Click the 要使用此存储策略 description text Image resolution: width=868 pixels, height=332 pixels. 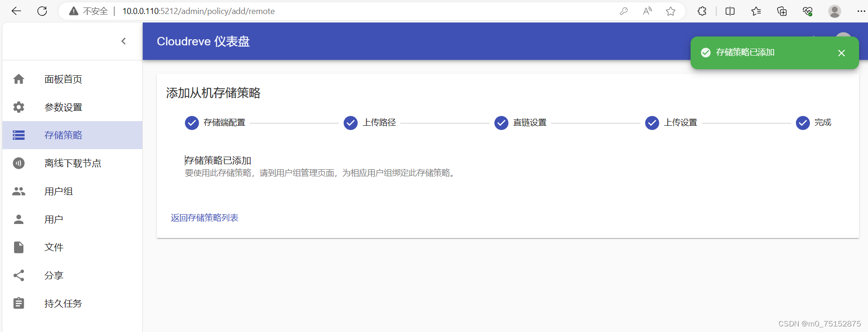[321, 173]
